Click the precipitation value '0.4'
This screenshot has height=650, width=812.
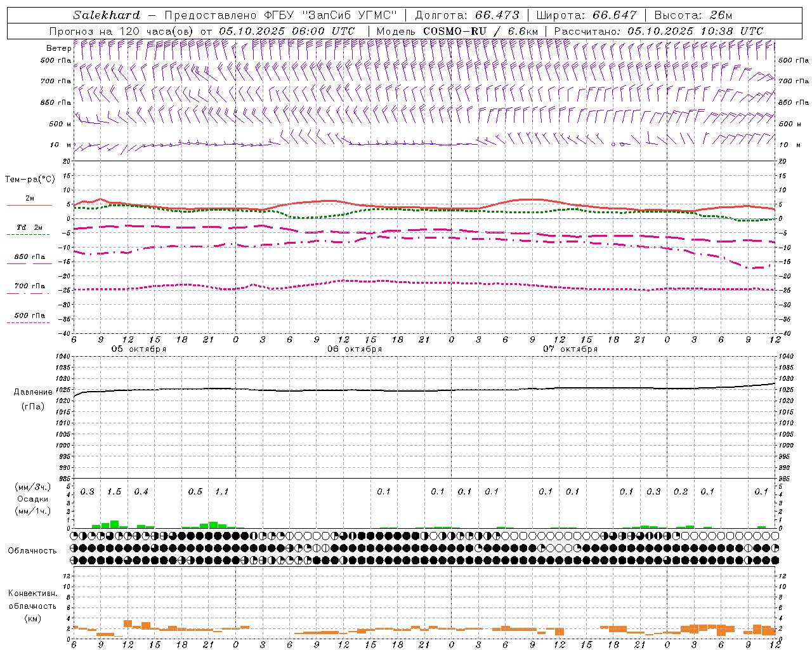point(141,492)
